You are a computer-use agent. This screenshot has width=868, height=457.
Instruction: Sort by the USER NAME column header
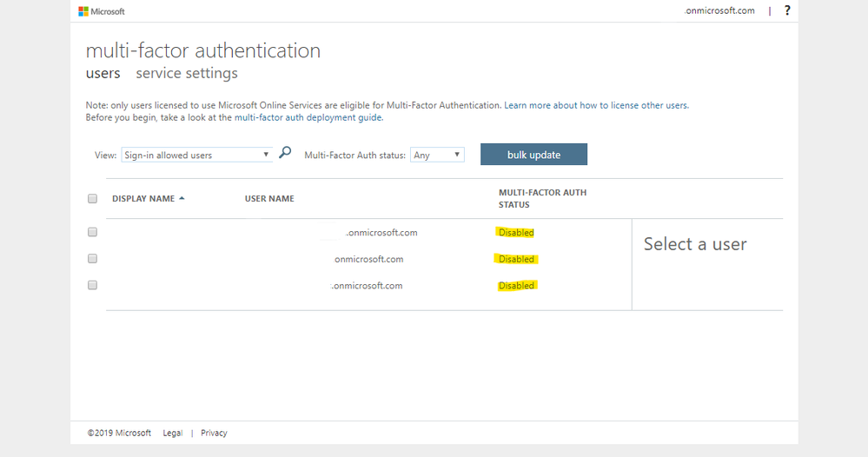click(x=269, y=199)
